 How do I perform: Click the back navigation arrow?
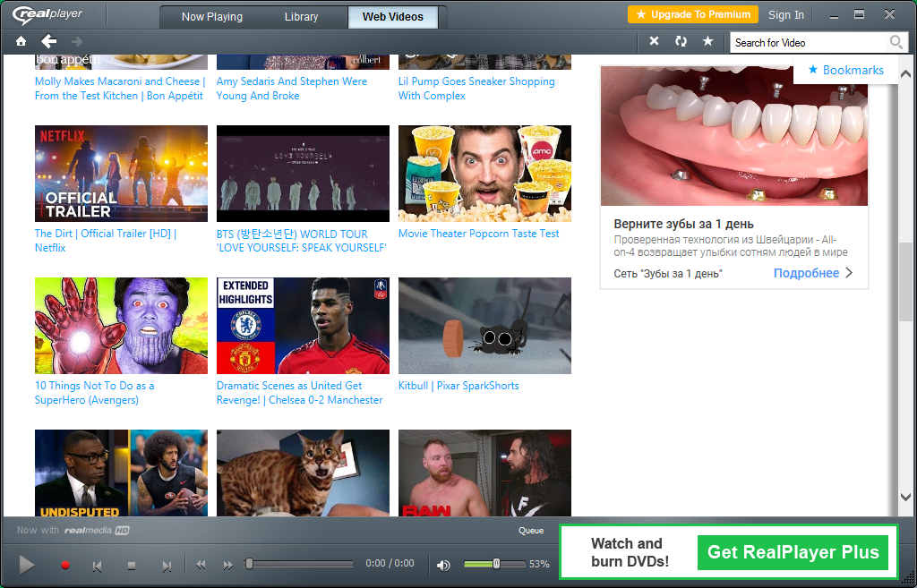click(49, 41)
